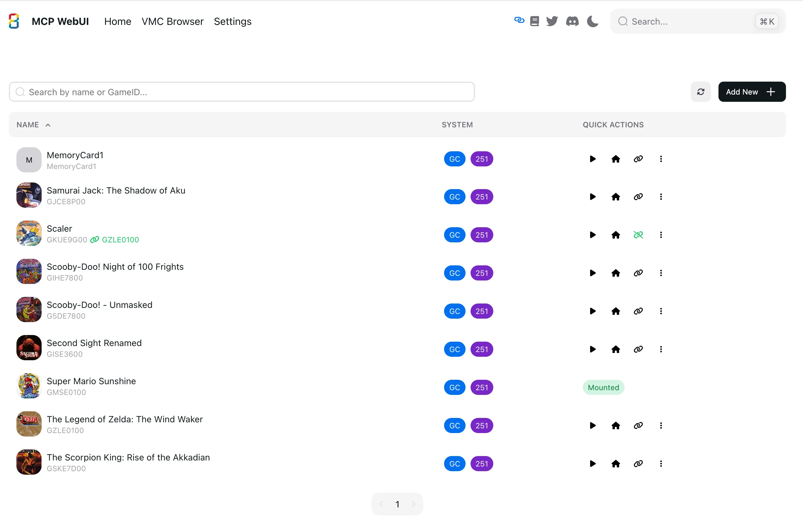The image size is (803, 532).
Task: Click the linked GZLE0100 ID under Scaler
Action: coord(120,240)
